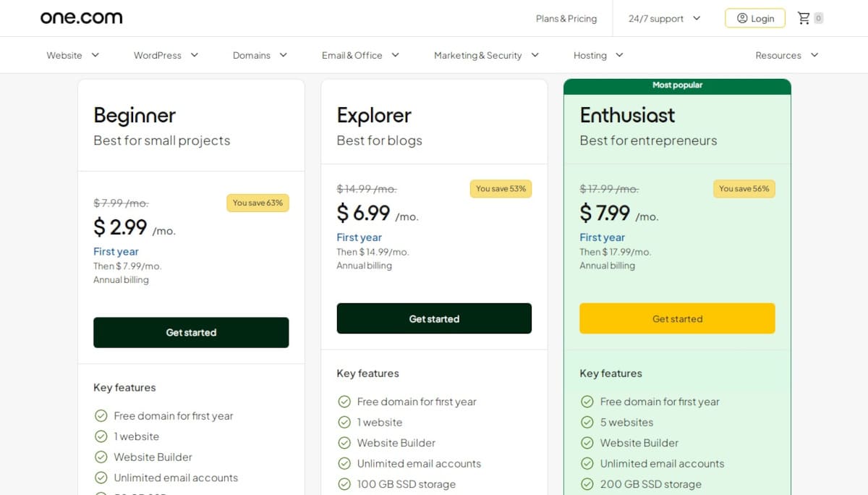868x495 pixels.
Task: Select Plans & Pricing in the top bar
Action: pyautogui.click(x=566, y=19)
